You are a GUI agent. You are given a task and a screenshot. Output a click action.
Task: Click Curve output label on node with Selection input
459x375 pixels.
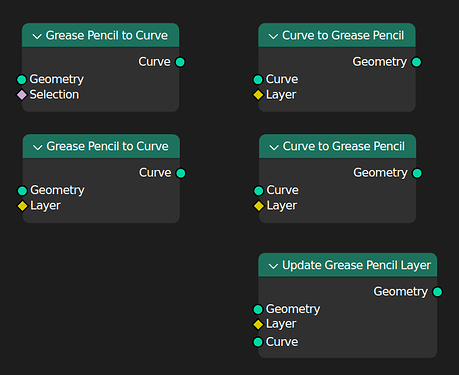[154, 62]
